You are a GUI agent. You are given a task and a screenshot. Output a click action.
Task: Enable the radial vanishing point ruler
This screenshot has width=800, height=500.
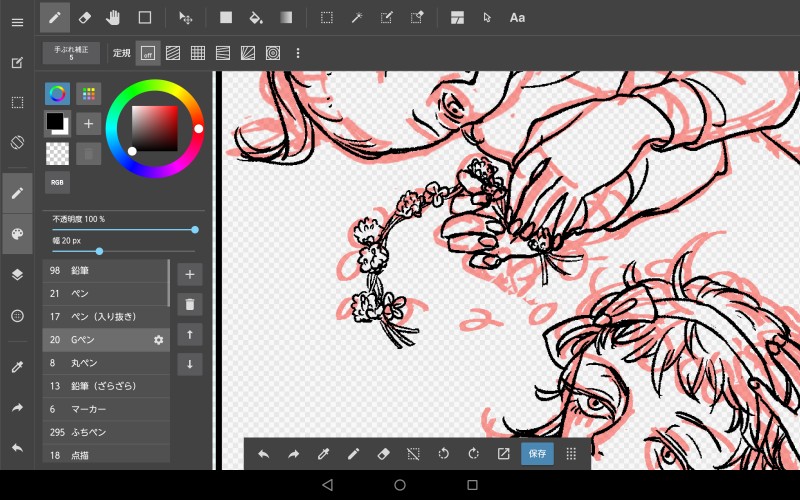coord(248,53)
